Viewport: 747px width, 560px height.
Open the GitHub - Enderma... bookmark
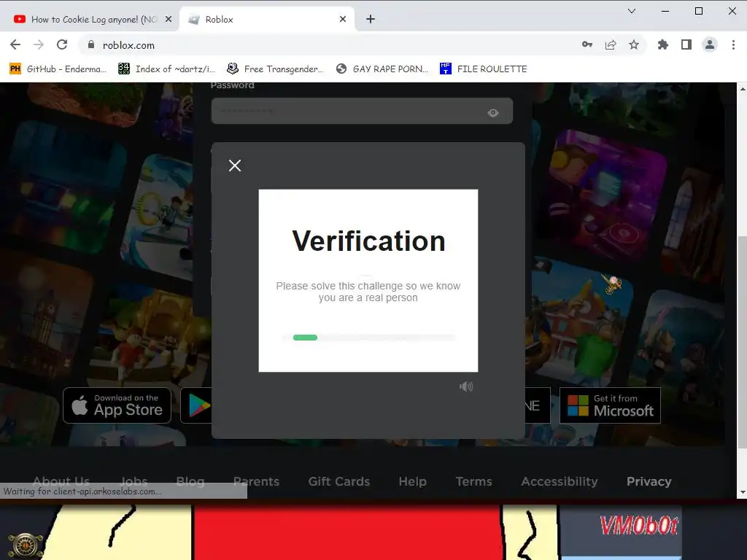(58, 69)
